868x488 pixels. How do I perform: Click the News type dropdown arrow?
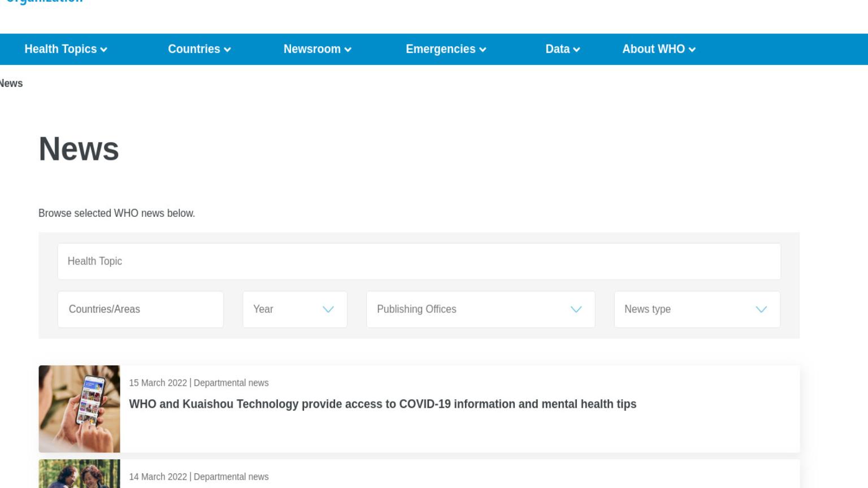[762, 310]
